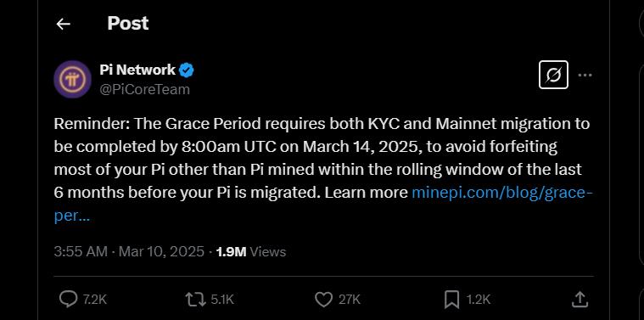Click the 1.2K bookmarks count

click(x=479, y=300)
